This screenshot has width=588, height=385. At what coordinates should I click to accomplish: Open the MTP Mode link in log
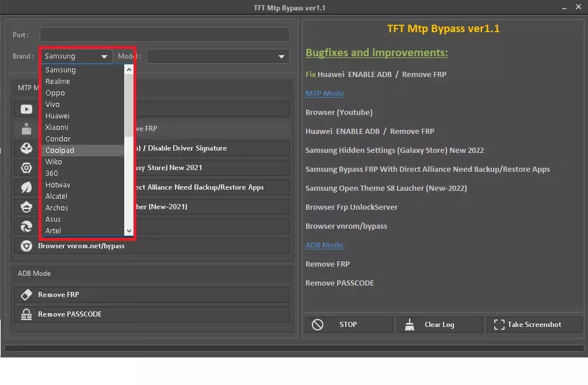324,93
